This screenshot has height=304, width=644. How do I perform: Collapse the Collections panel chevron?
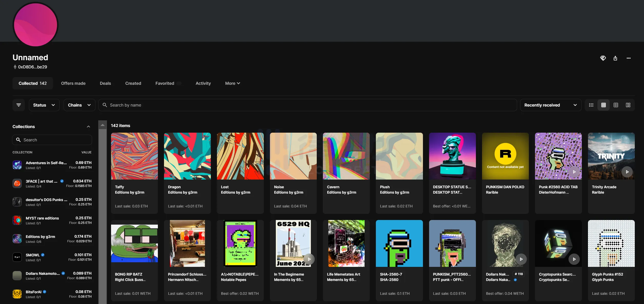click(x=88, y=127)
